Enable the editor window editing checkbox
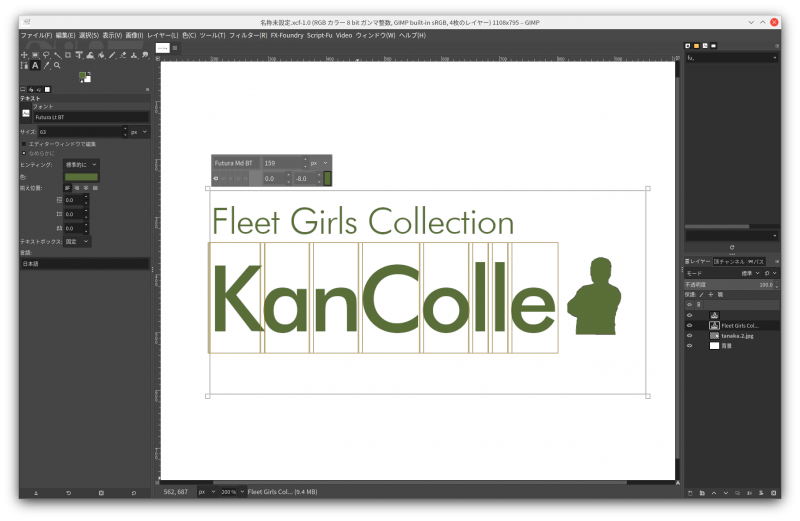This screenshot has height=521, width=800. click(x=24, y=144)
